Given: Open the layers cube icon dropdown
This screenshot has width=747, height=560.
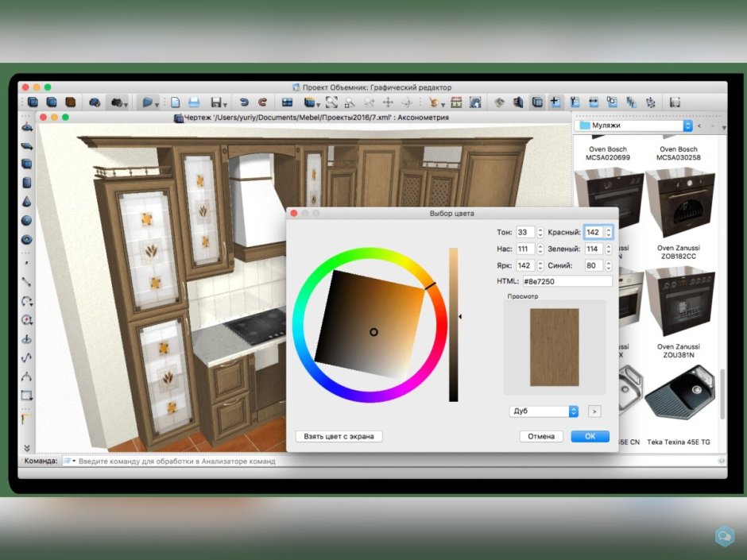Looking at the screenshot, I should pyautogui.click(x=318, y=105).
